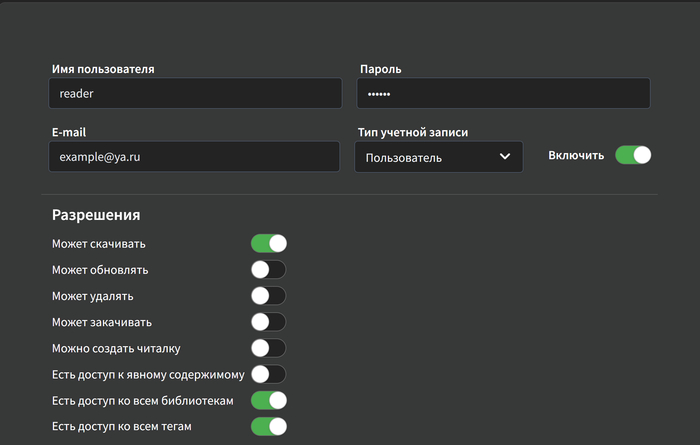Screen dimensions: 700x445
Task: Focus the Пароль password input field
Action: tap(503, 94)
